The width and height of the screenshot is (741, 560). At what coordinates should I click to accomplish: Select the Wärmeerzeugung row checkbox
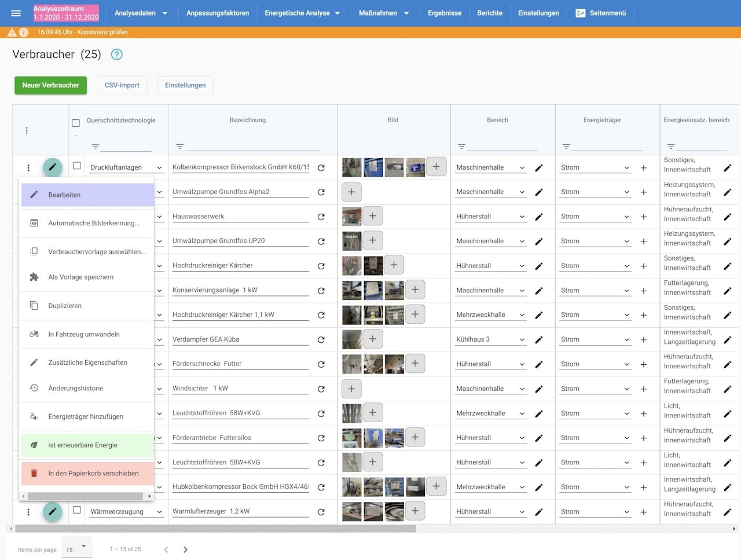coord(76,510)
